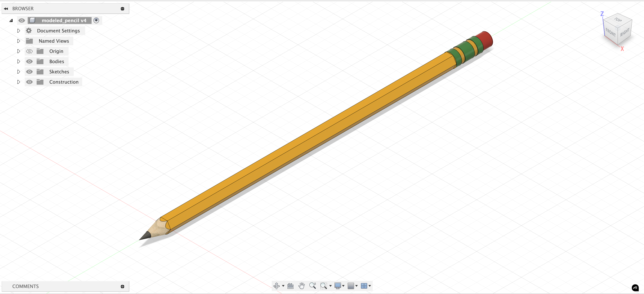Expand the Document Settings node
644x294 pixels.
coord(19,31)
